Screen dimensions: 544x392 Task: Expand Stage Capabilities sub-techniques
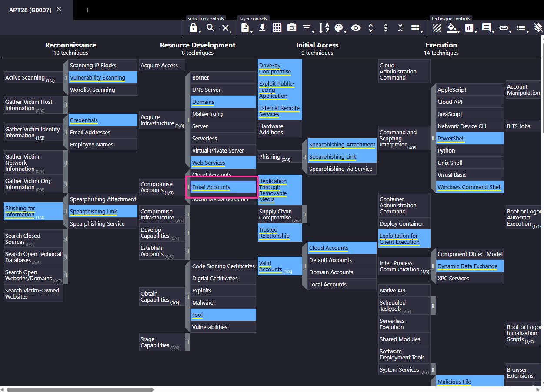coord(188,342)
